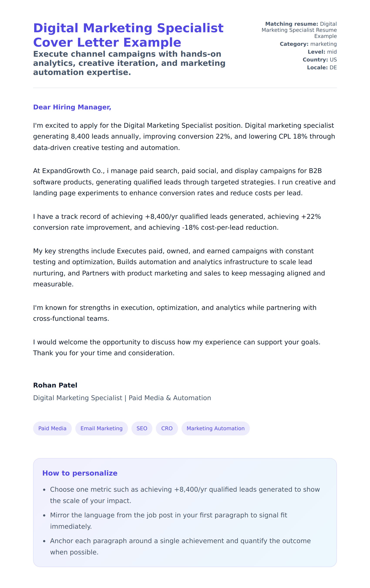Image resolution: width=370 pixels, height=588 pixels.
Task: Click the Country US metadata
Action: [x=320, y=59]
